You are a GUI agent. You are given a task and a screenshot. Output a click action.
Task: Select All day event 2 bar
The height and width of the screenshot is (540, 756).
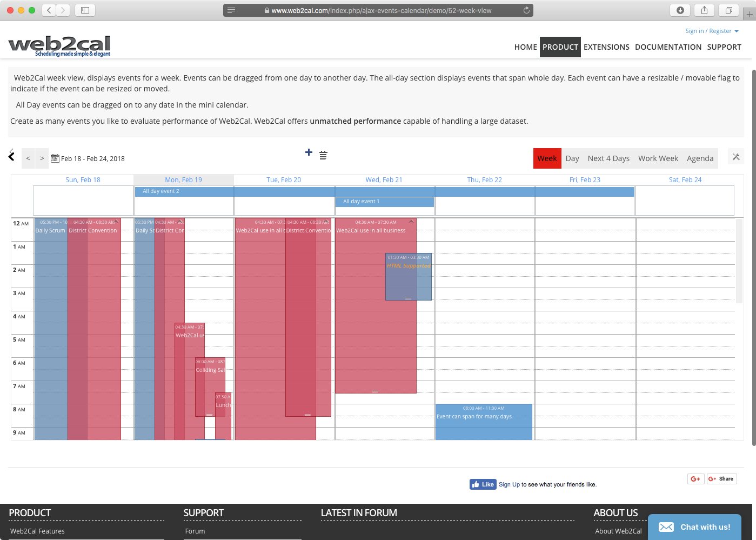384,191
